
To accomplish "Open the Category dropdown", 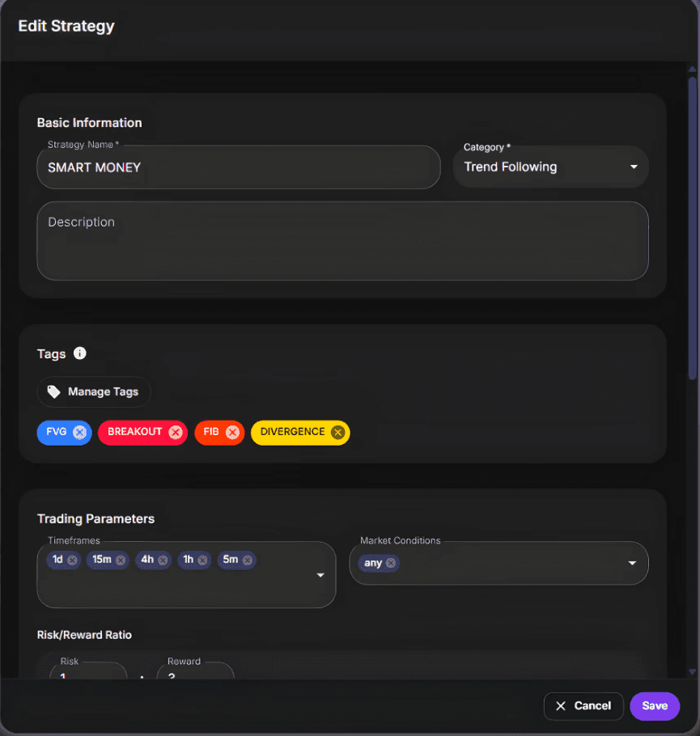I will pos(634,167).
